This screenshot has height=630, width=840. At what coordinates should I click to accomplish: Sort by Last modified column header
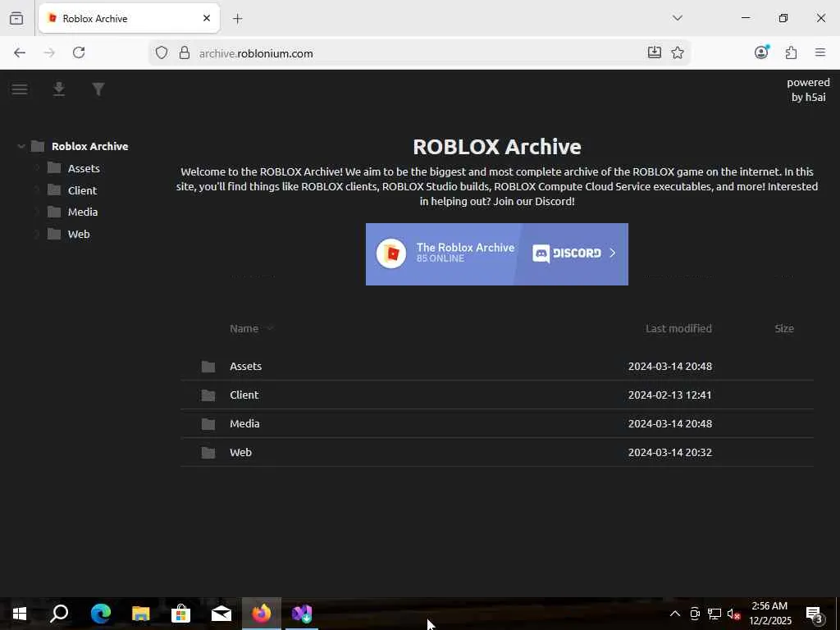pyautogui.click(x=678, y=328)
